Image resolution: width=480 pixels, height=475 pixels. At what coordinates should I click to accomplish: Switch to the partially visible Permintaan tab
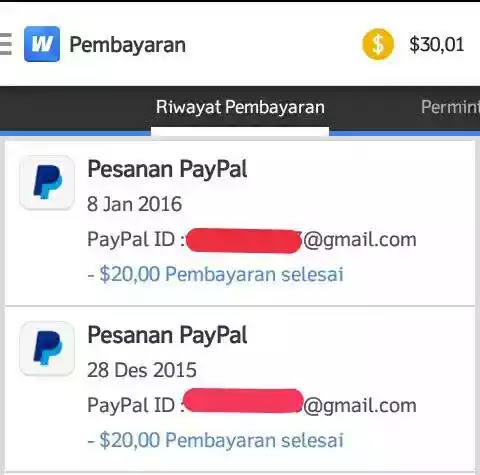pyautogui.click(x=450, y=107)
